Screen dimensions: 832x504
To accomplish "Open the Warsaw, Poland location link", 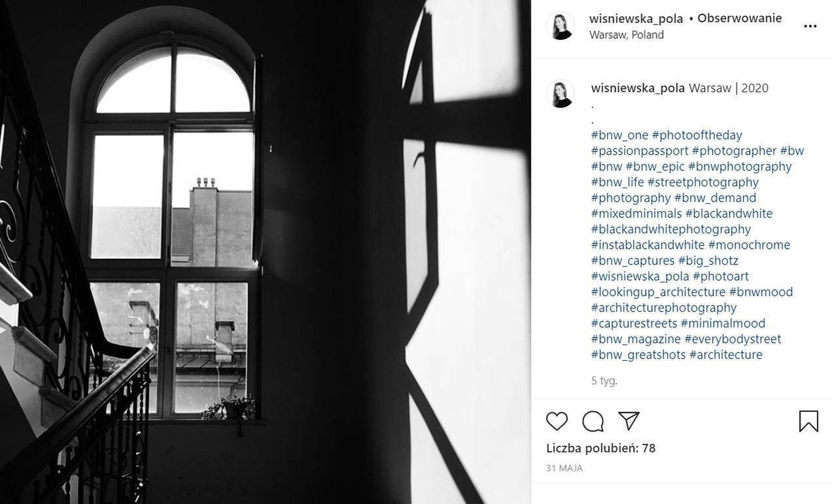I will point(626,35).
